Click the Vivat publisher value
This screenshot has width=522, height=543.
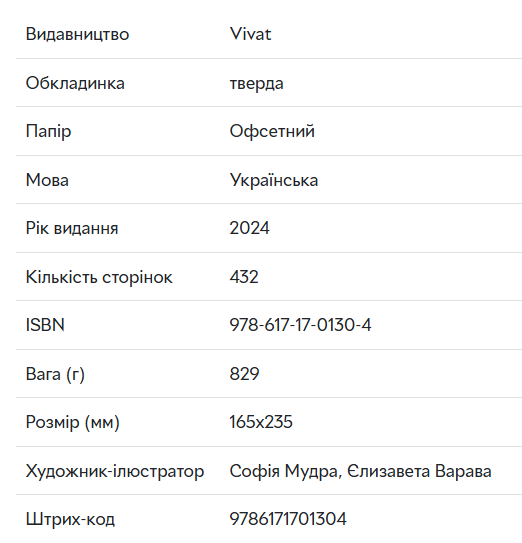pyautogui.click(x=250, y=34)
